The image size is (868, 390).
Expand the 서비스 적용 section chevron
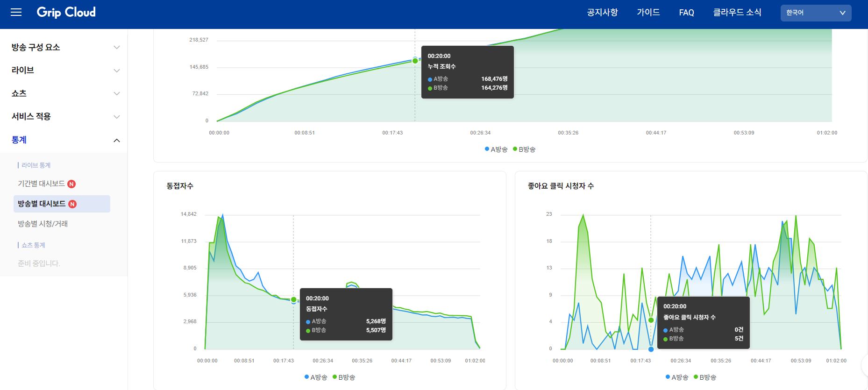[117, 117]
